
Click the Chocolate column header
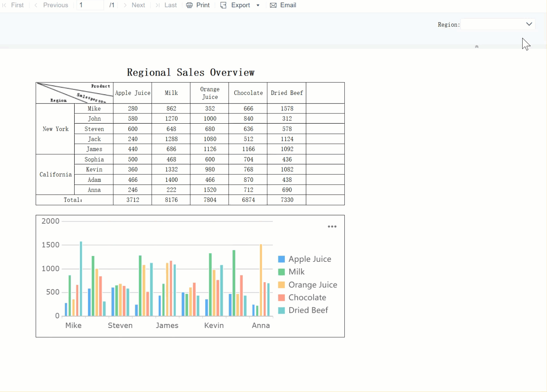pyautogui.click(x=248, y=93)
